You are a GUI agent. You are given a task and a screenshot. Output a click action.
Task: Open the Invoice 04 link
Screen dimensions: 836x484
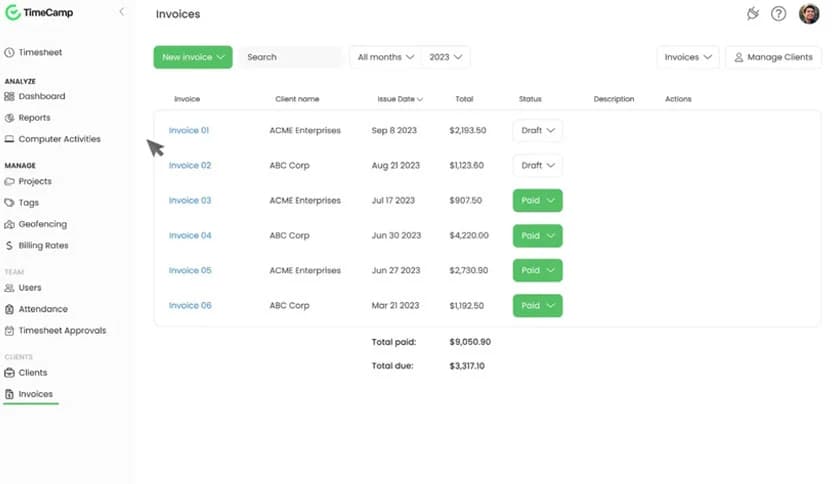click(190, 236)
